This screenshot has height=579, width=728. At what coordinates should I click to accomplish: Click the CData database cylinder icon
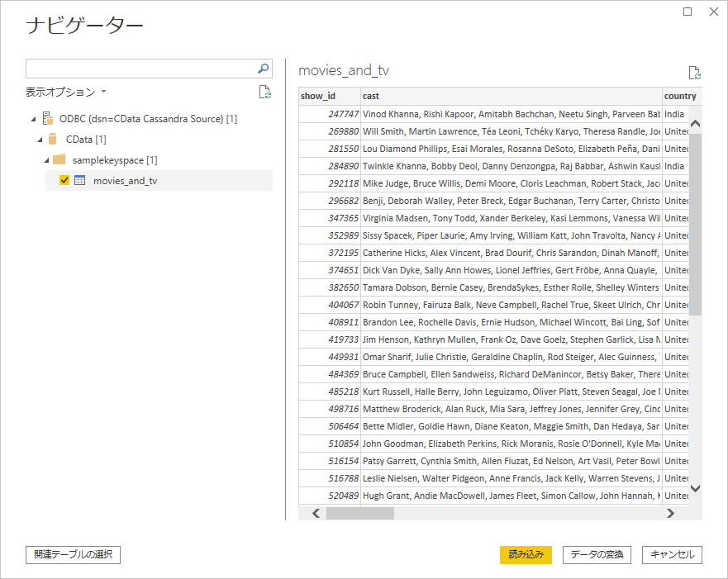(52, 139)
